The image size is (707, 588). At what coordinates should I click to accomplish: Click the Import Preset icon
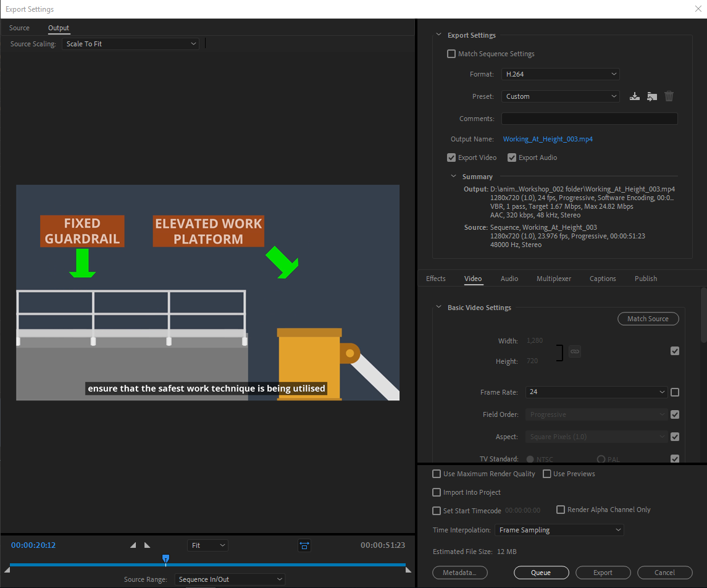click(651, 96)
